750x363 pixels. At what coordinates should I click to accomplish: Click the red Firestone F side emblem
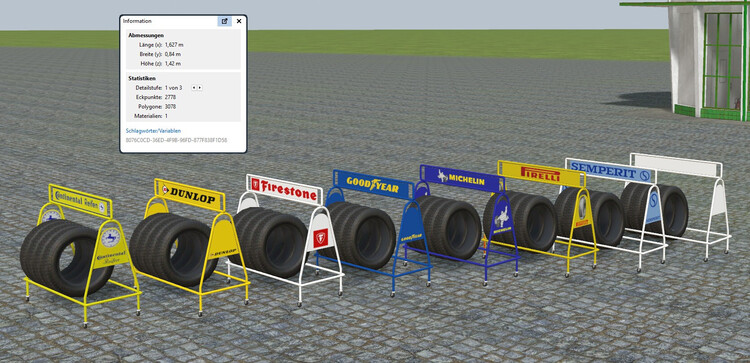coord(320,238)
